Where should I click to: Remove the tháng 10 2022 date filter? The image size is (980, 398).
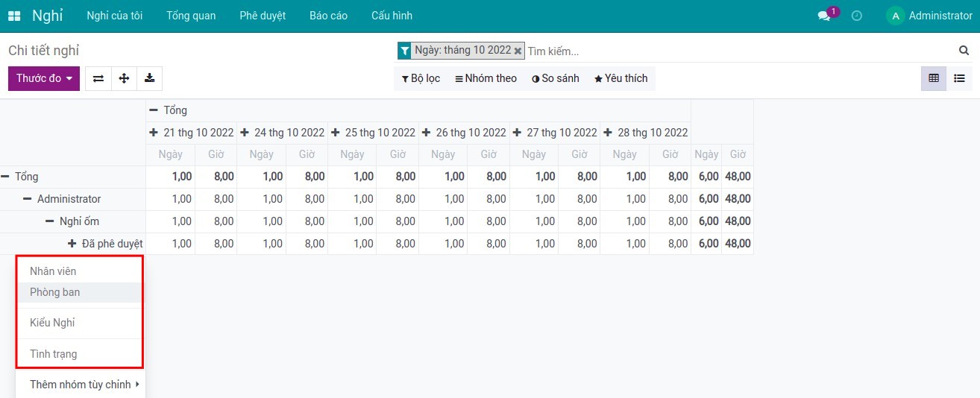click(518, 51)
